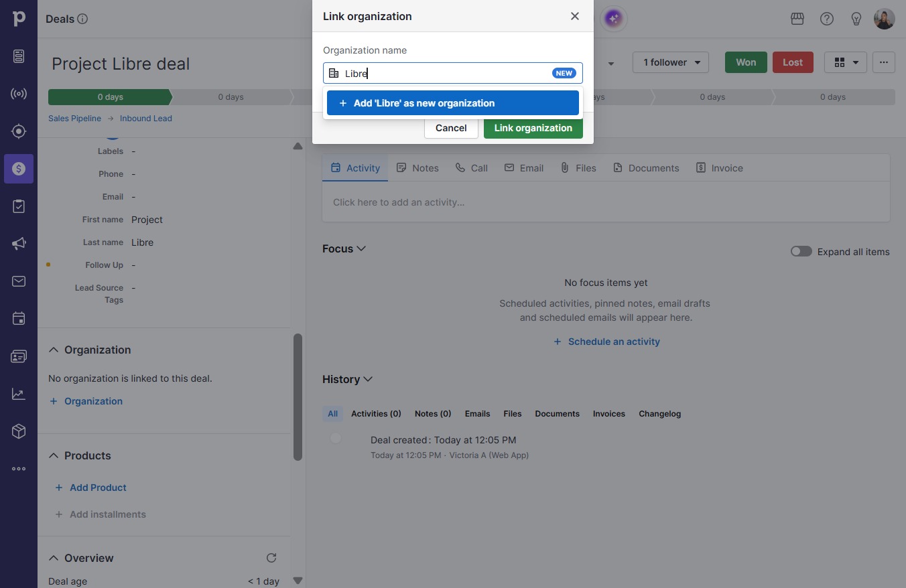Filter history by Changelog
The width and height of the screenshot is (906, 588).
(659, 414)
